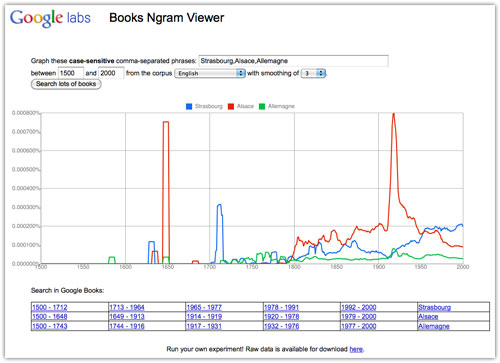The image size is (500, 363).
Task: Open the 1500 - 1743 link
Action: coord(50,326)
